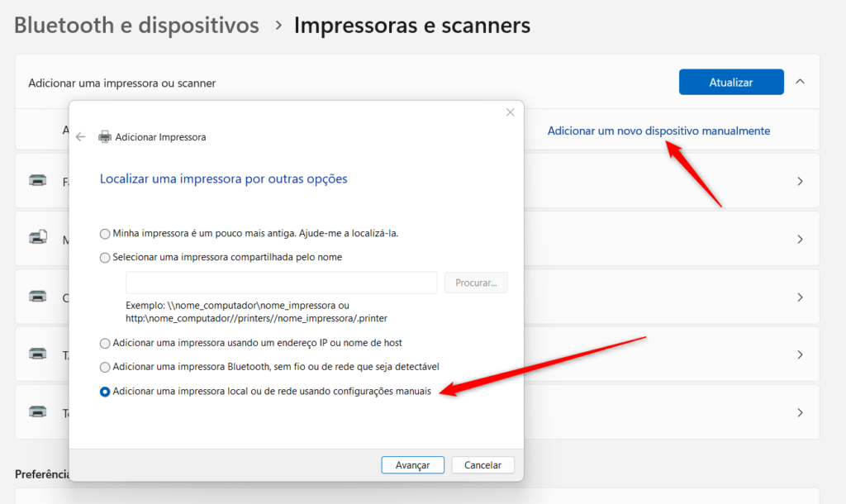Click the printer icon beside the Adicionar Impressora title
846x504 pixels.
point(105,137)
